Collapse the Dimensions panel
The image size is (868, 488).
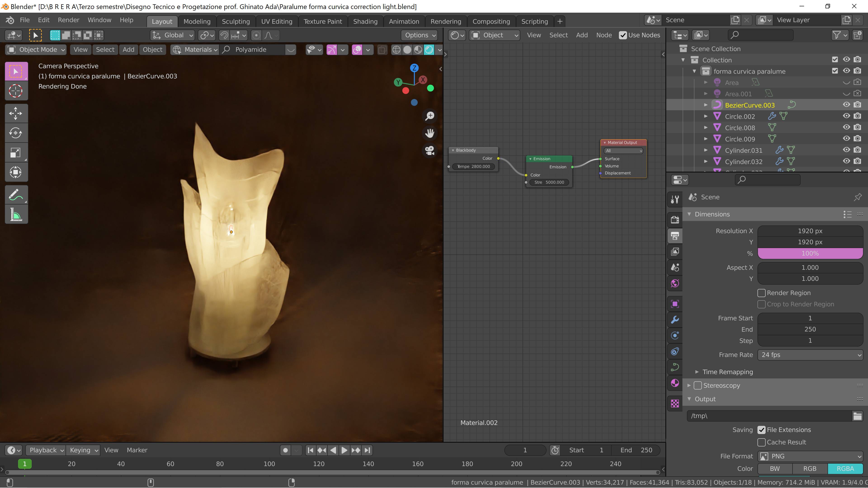(x=689, y=214)
